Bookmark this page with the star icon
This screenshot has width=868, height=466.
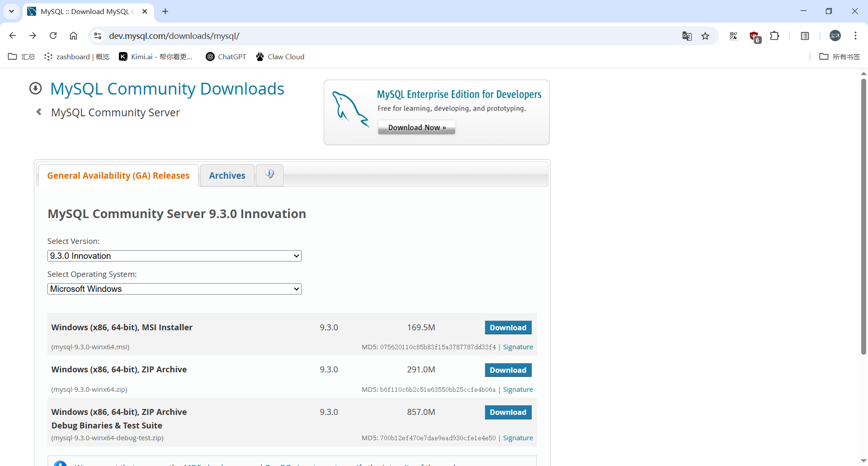point(705,36)
